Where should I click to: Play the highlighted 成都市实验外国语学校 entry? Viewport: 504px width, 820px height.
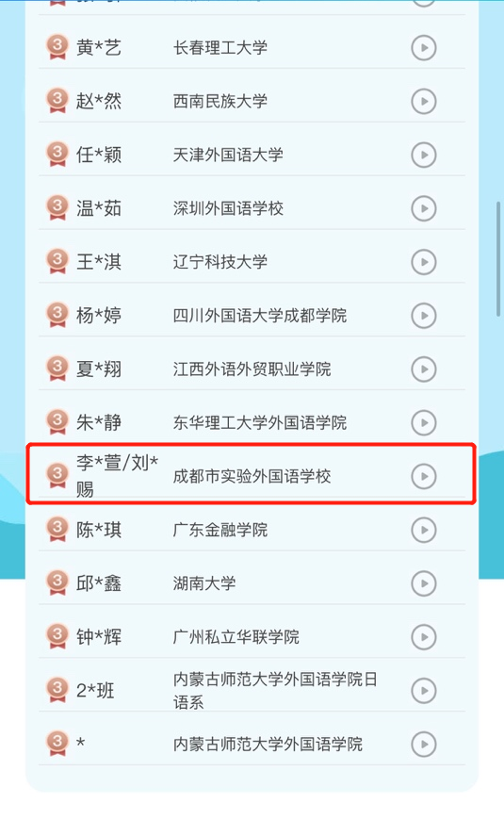pyautogui.click(x=424, y=476)
